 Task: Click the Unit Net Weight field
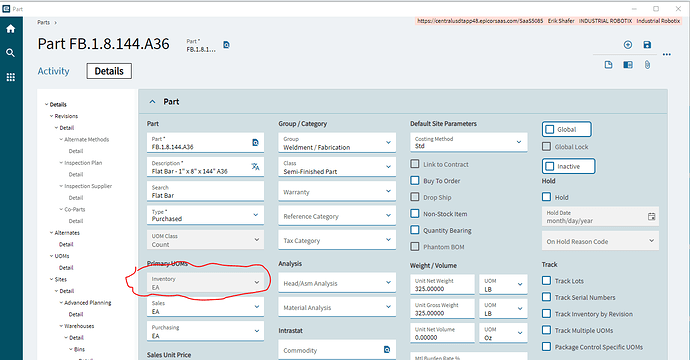(442, 285)
